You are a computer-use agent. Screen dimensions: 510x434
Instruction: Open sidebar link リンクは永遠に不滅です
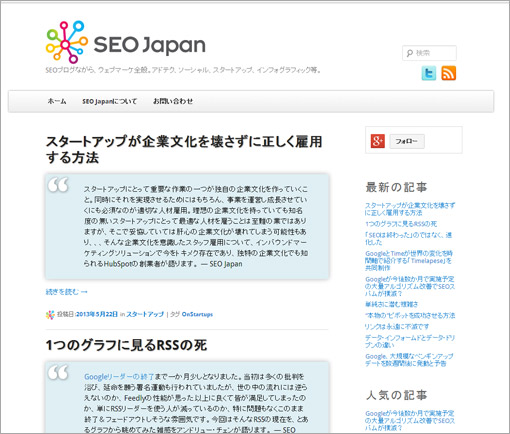[x=397, y=326]
